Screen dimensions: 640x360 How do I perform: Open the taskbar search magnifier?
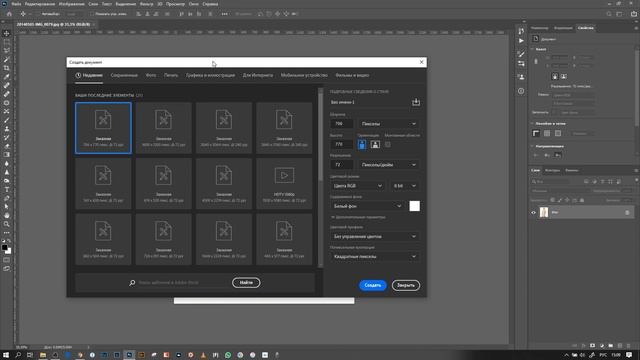point(18,355)
